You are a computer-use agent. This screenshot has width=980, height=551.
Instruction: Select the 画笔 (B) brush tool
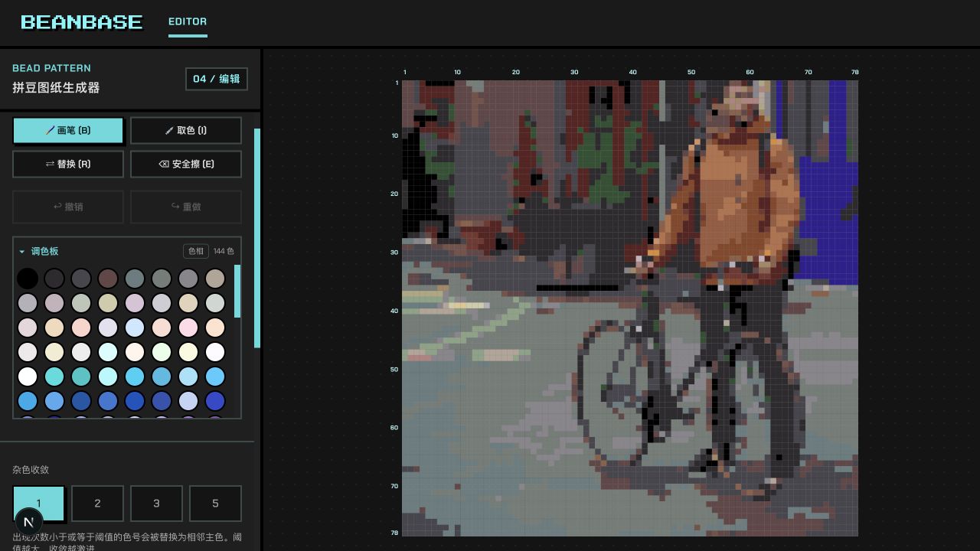[x=67, y=130]
